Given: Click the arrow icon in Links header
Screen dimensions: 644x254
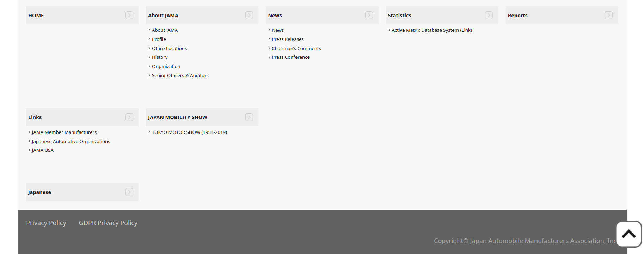Looking at the screenshot, I should tap(129, 117).
